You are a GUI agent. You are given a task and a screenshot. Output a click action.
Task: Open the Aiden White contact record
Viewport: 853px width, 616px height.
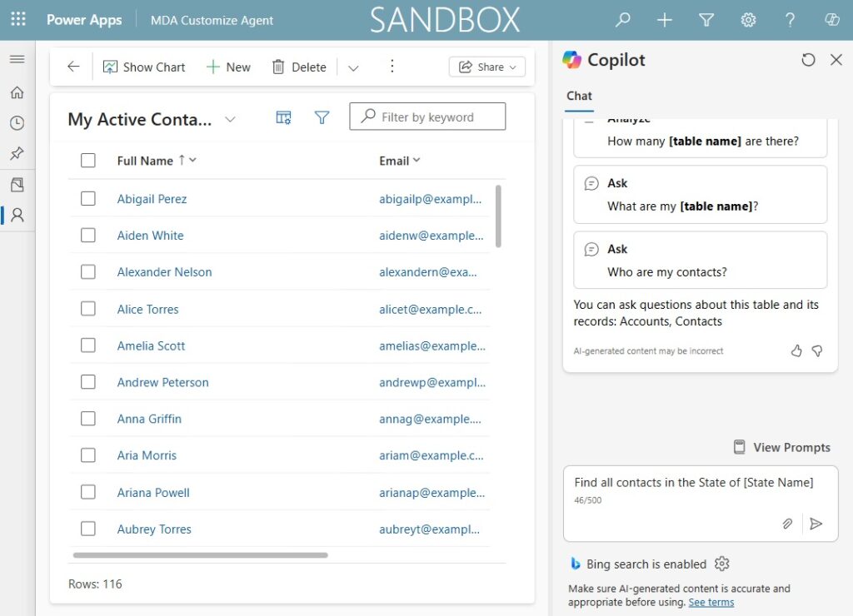tap(150, 236)
